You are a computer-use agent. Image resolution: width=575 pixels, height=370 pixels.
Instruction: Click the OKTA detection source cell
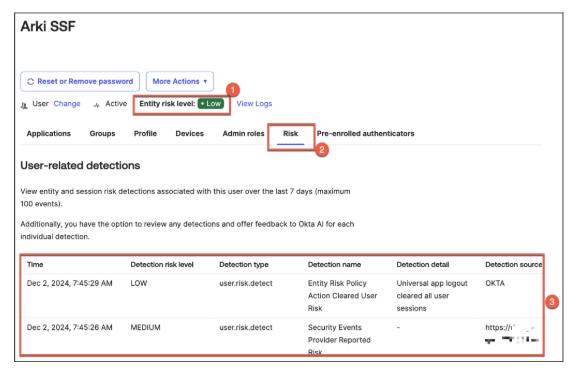[x=495, y=283]
